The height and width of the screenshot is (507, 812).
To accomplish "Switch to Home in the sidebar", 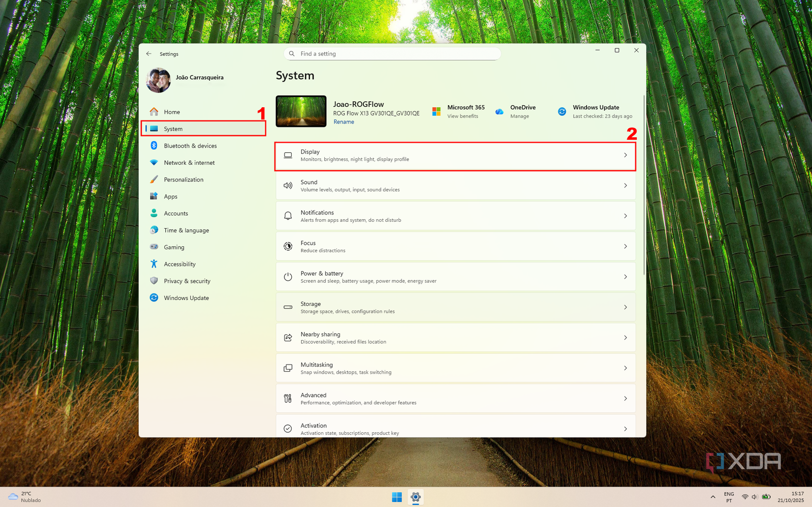I will coord(171,112).
